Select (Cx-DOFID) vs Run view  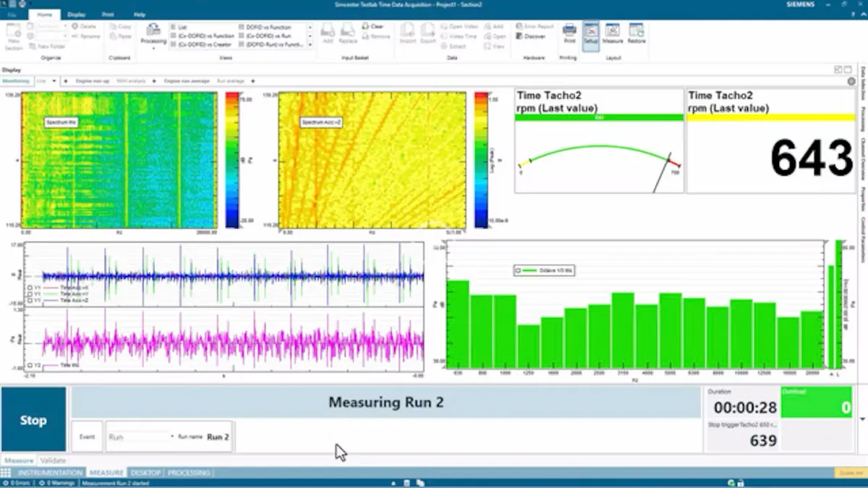pyautogui.click(x=265, y=35)
